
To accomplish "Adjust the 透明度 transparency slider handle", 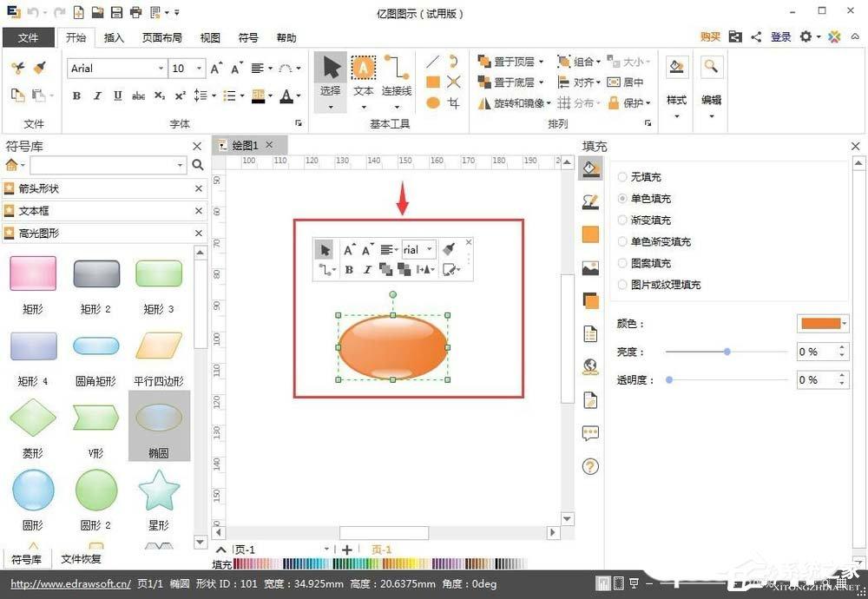I will 669,379.
